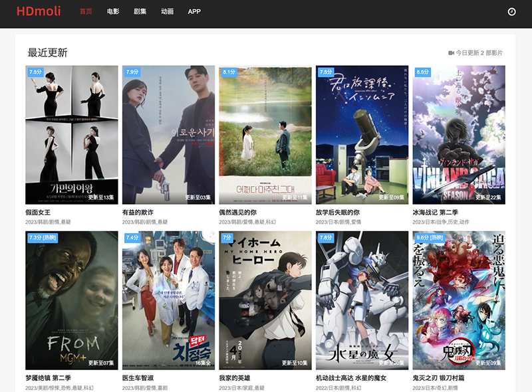Open the APP menu item
Screen dimensions: 532x392
pos(194,11)
